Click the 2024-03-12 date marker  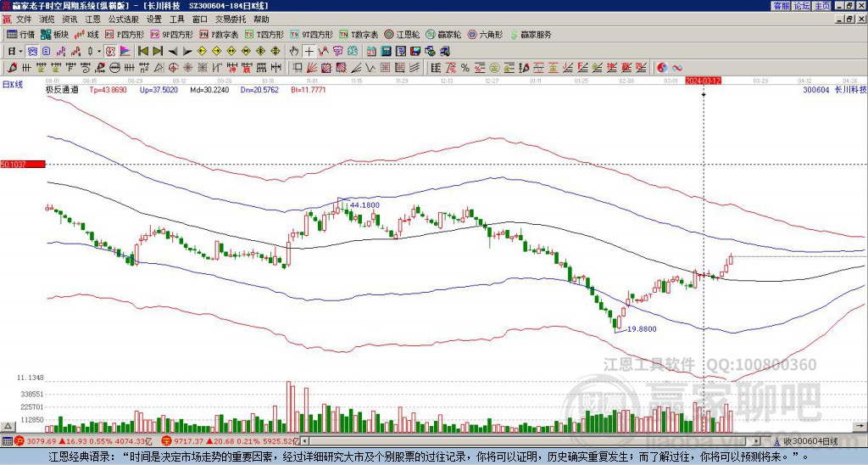pos(703,81)
